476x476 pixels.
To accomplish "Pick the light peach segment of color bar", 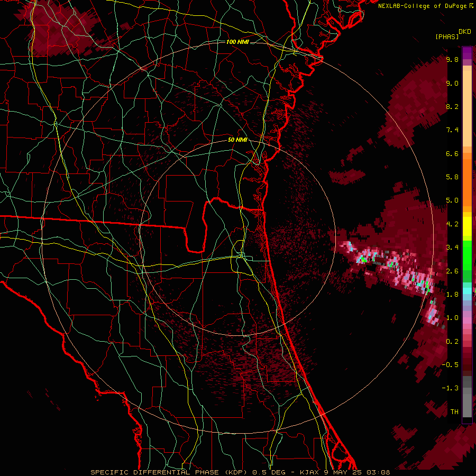I will coord(467,109).
